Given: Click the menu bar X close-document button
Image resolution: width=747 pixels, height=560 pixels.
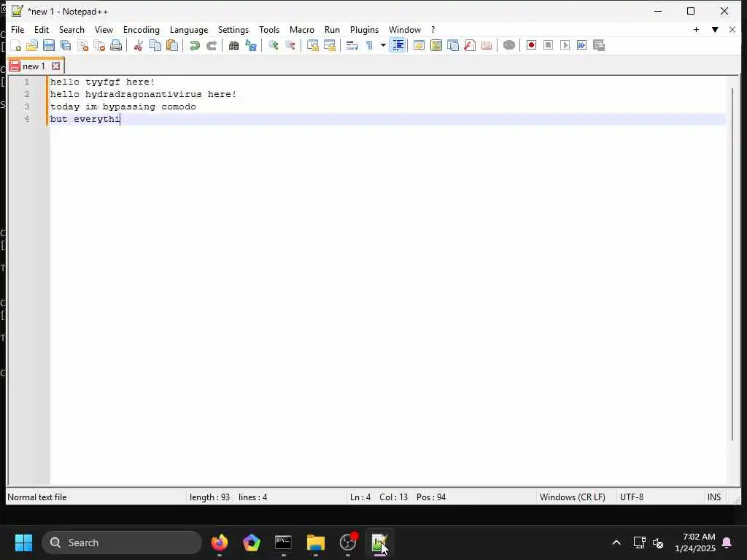Looking at the screenshot, I should pyautogui.click(x=732, y=29).
